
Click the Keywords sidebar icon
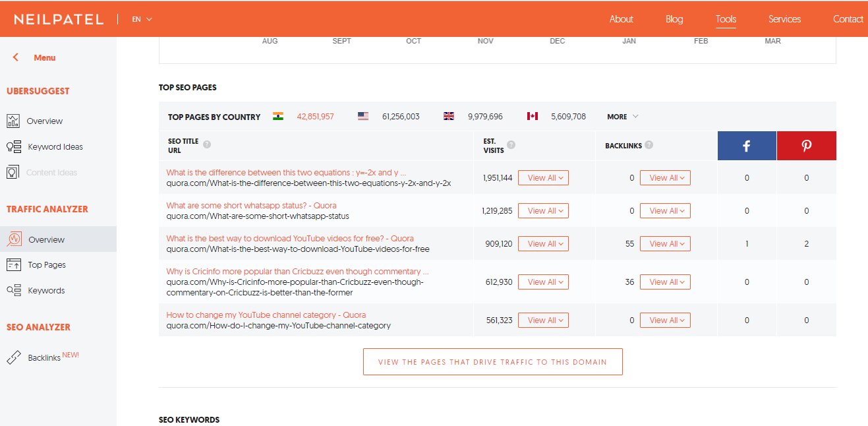tap(14, 290)
